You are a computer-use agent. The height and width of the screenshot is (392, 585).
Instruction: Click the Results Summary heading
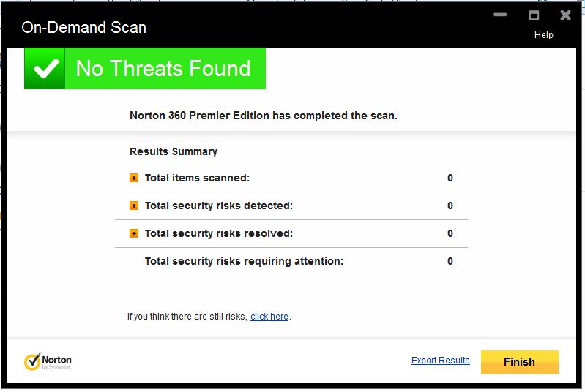coord(174,151)
